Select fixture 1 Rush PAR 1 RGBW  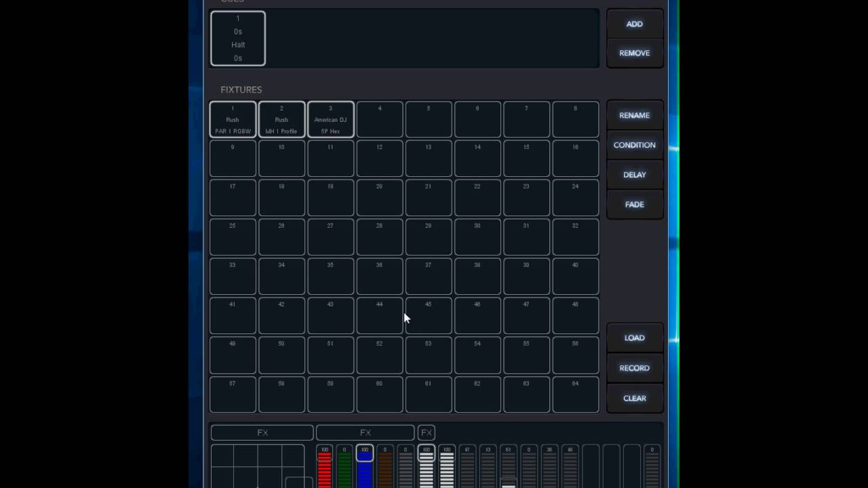[x=233, y=119]
